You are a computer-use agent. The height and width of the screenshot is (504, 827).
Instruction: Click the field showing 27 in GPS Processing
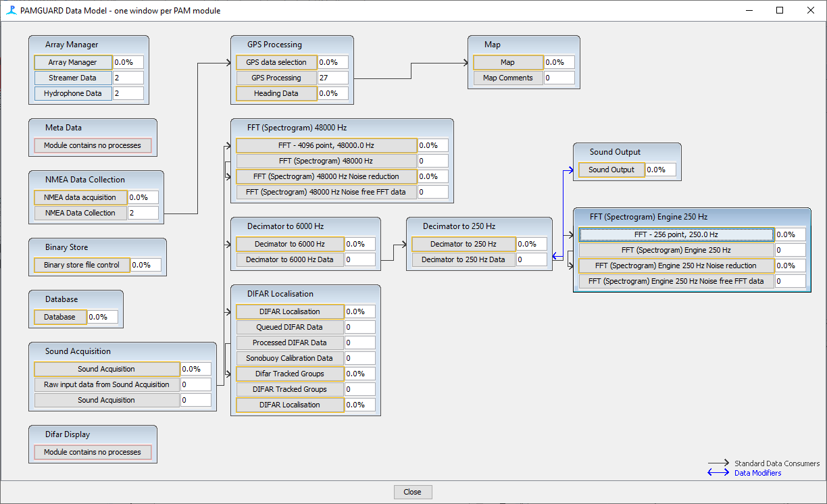click(333, 78)
